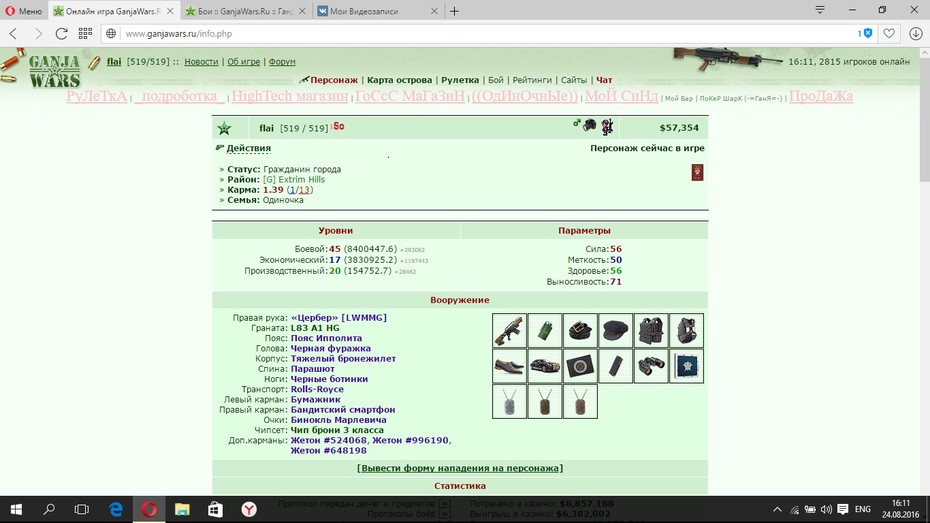Click the browser back arrow
This screenshot has height=523, width=930.
point(14,34)
